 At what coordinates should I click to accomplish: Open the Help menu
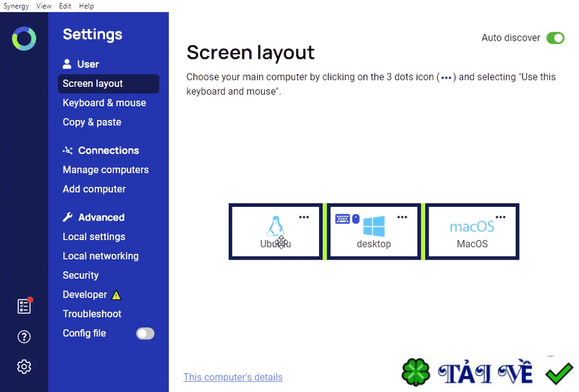[x=86, y=6]
